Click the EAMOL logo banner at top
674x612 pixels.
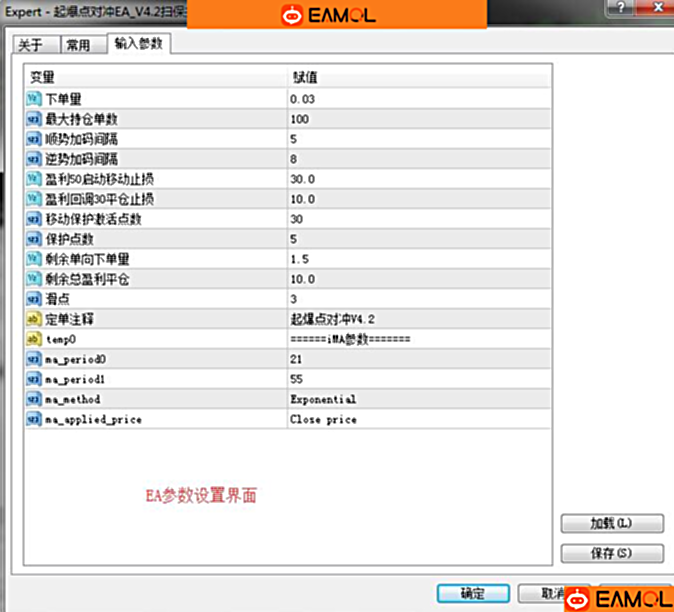[x=336, y=15]
